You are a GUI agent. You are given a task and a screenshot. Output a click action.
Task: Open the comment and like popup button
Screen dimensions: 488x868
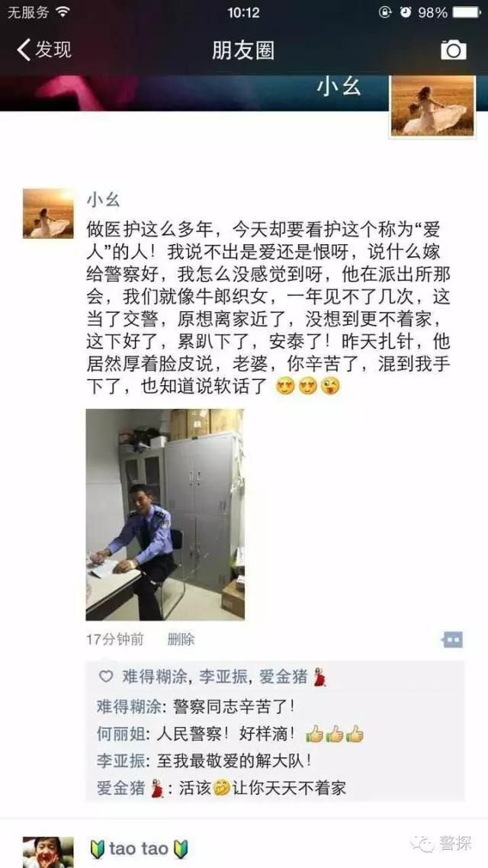452,640
